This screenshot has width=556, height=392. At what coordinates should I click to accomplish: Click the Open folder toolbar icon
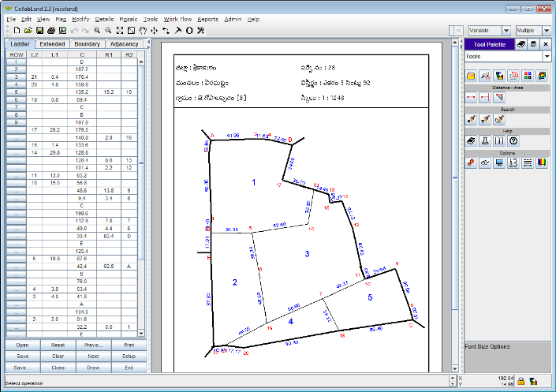coord(28,31)
